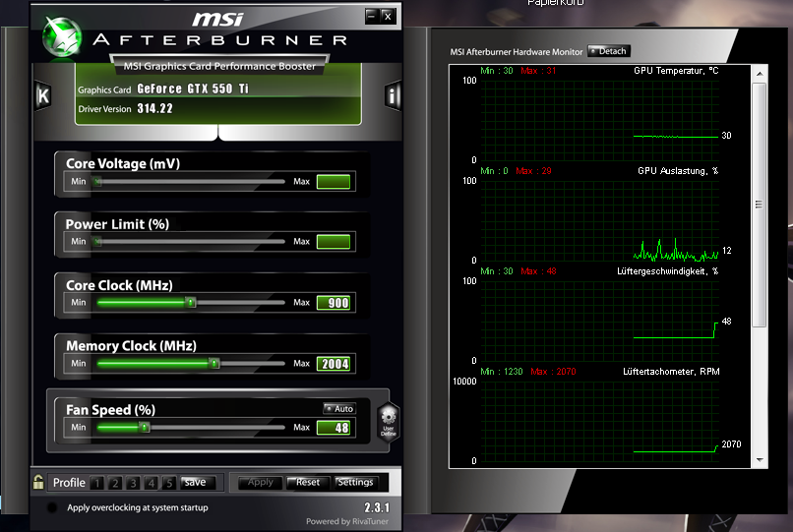Image resolution: width=793 pixels, height=532 pixels.
Task: Click the profile save button
Action: click(x=198, y=483)
